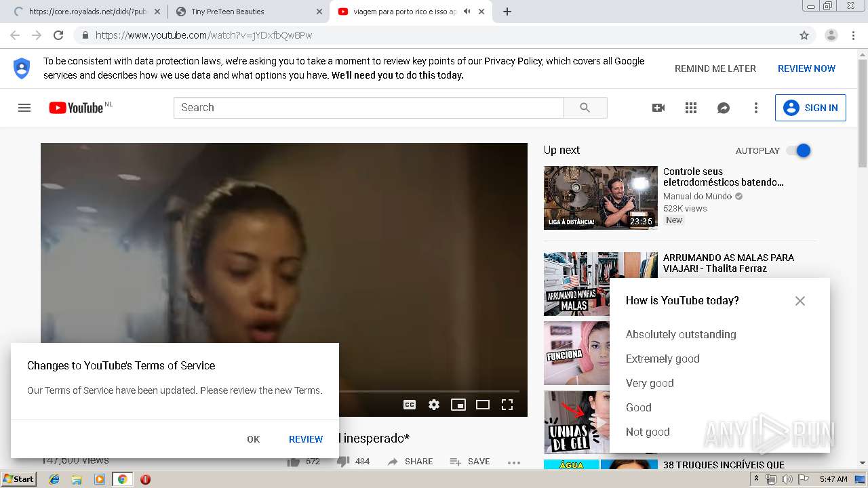Image resolution: width=868 pixels, height=488 pixels.
Task: Open the Chrome profile avatar
Action: point(831,35)
